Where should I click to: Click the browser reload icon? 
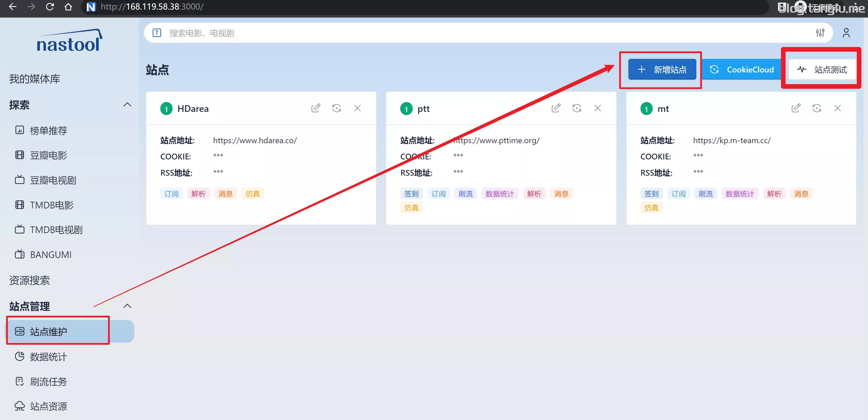[x=50, y=6]
